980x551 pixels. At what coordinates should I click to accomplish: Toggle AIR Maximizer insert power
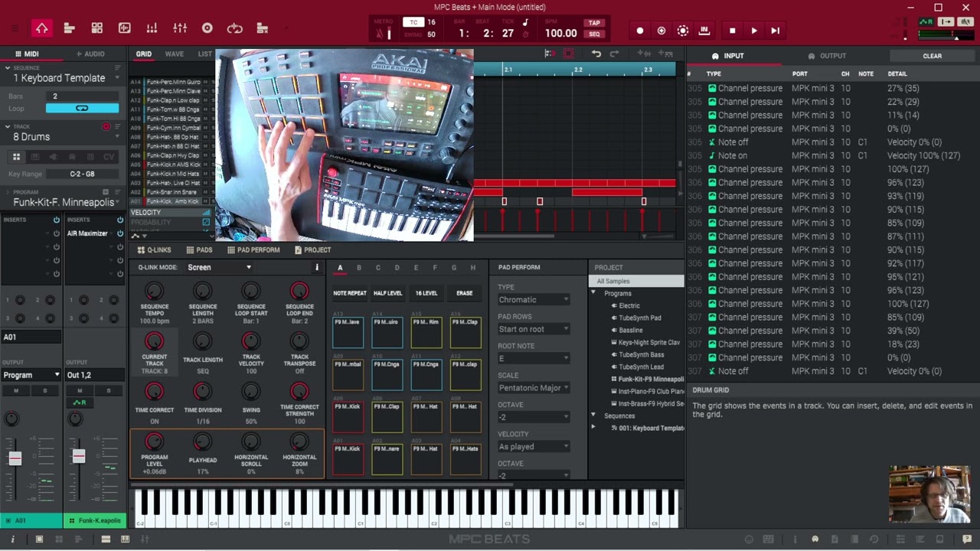click(x=119, y=233)
